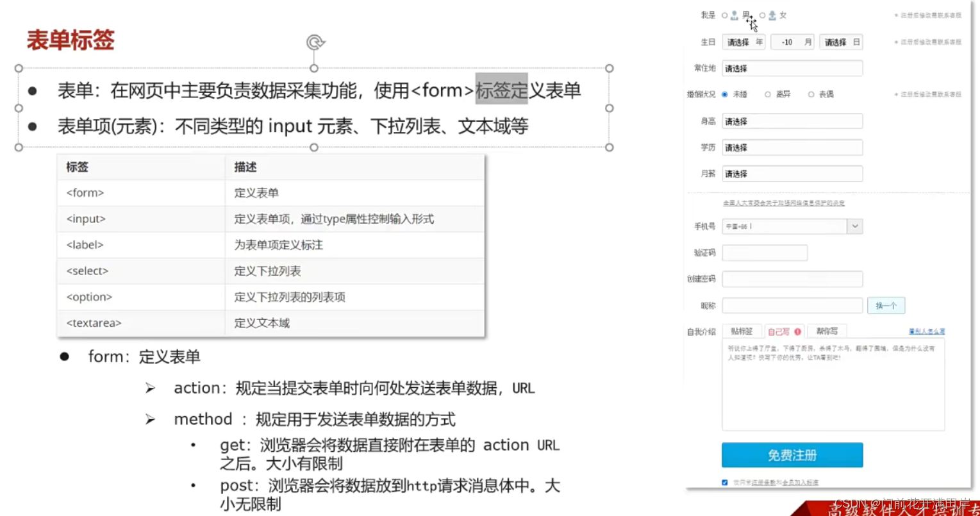Click the 昵称 nickname input field
This screenshot has height=516, width=980.
point(792,306)
